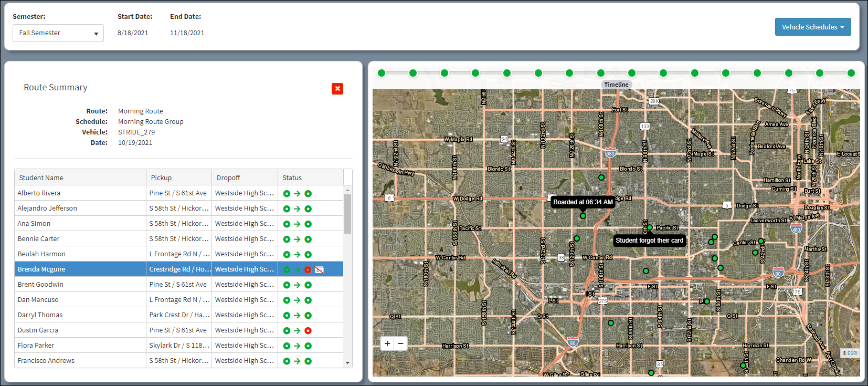Zoom in the map with plus button
This screenshot has height=386, width=868.
coord(387,343)
